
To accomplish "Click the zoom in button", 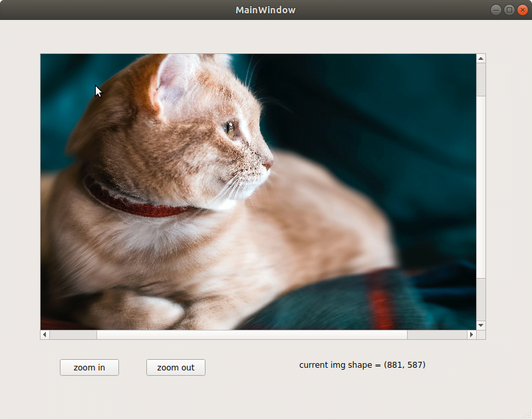I will (89, 367).
